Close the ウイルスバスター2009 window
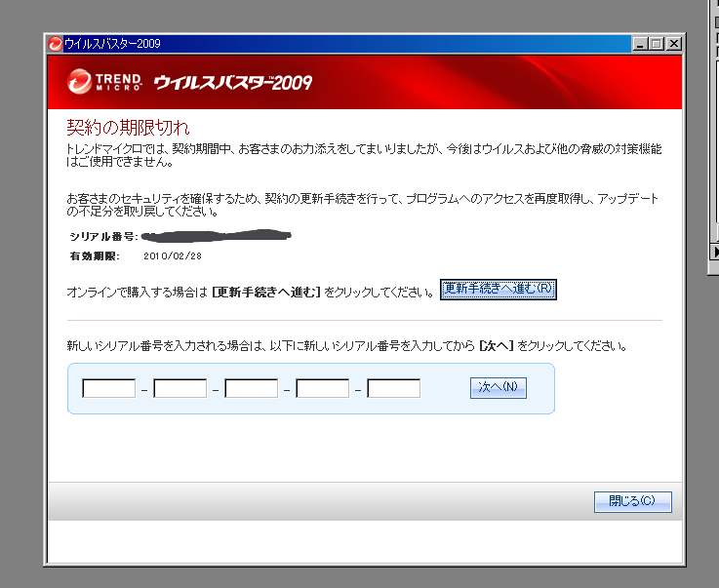This screenshot has width=719, height=588. click(x=673, y=44)
